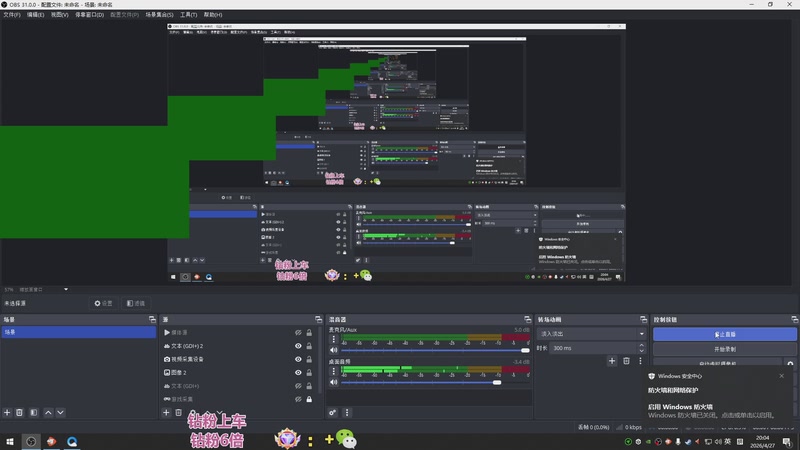800x450 pixels.
Task: Add a scene transition with plus icon
Action: point(612,361)
